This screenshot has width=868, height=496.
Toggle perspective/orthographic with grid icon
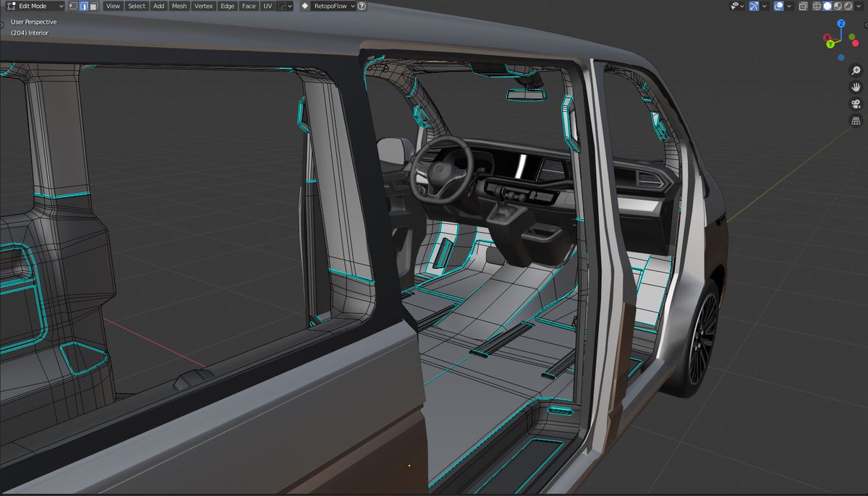tap(856, 120)
